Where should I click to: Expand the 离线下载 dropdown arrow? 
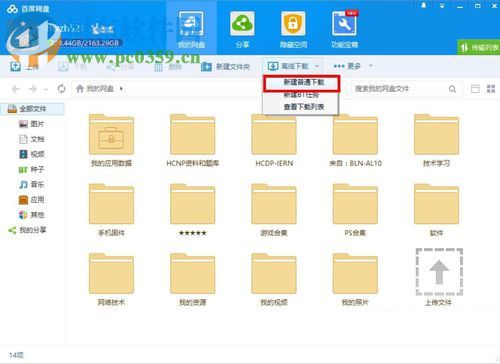pyautogui.click(x=317, y=66)
